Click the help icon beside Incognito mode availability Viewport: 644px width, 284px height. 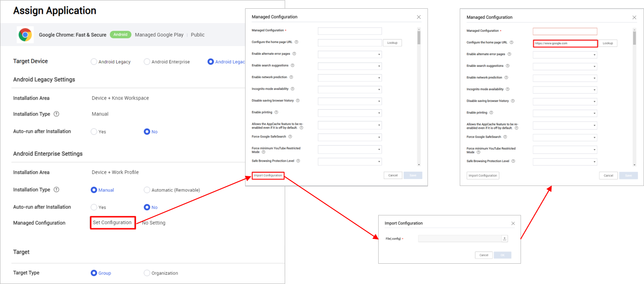pos(293,88)
